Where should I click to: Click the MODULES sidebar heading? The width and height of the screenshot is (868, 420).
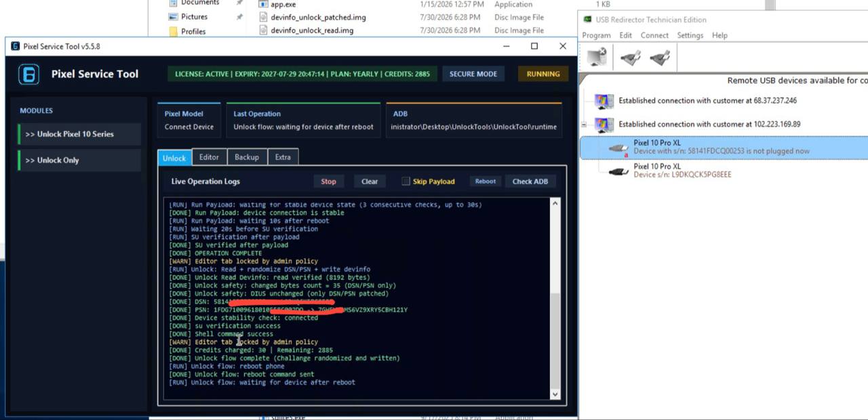pos(36,110)
